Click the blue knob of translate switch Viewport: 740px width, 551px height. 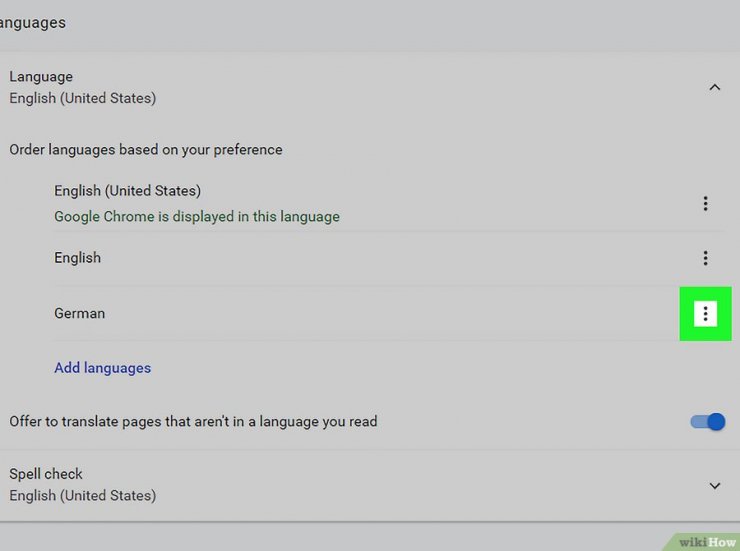[x=715, y=422]
